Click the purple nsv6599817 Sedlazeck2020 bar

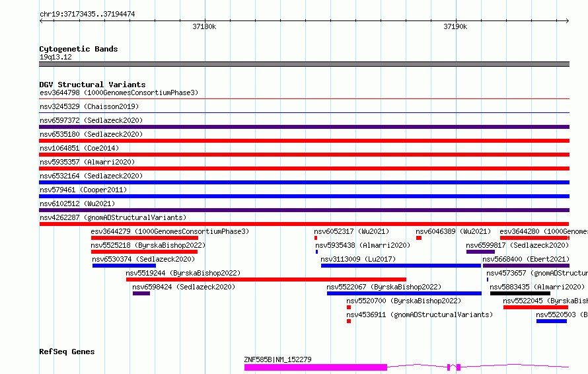click(480, 252)
